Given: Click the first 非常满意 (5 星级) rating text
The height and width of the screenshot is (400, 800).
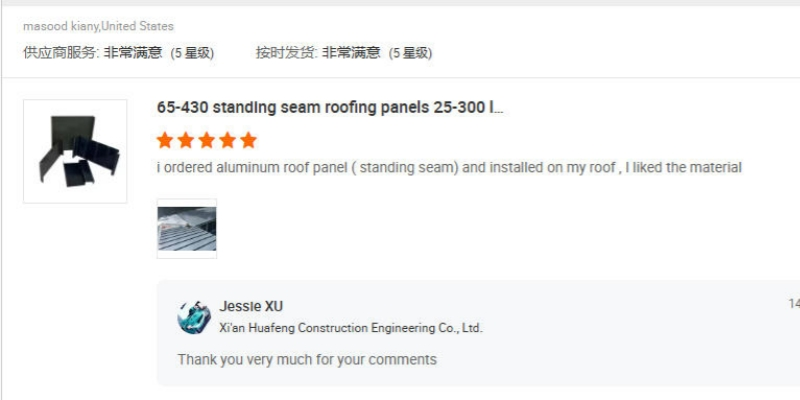Looking at the screenshot, I should point(159,53).
